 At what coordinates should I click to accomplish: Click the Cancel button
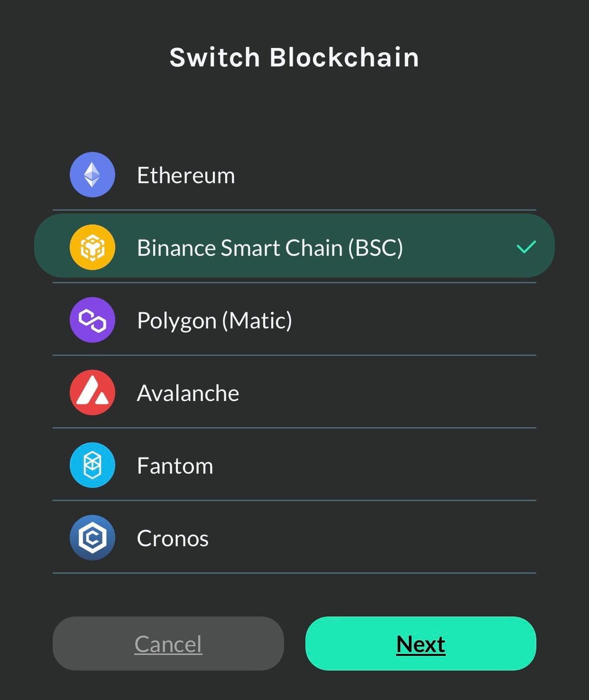(168, 644)
